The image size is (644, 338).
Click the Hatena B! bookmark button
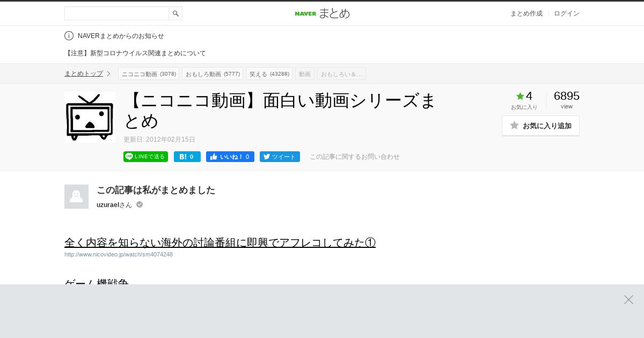click(187, 157)
